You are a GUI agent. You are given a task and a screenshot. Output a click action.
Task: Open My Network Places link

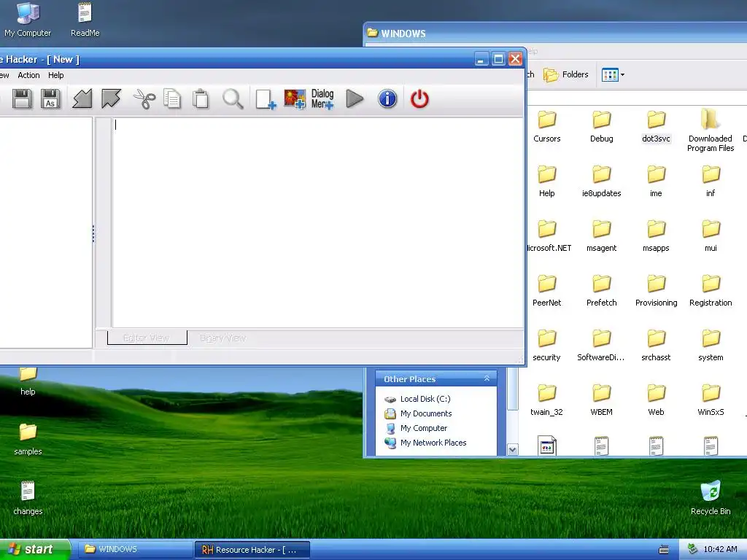433,443
